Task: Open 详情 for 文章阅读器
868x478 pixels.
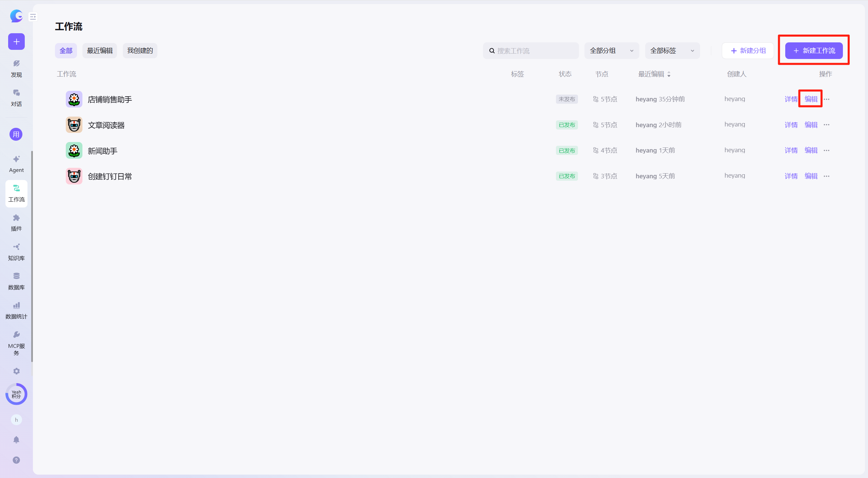Action: (791, 125)
